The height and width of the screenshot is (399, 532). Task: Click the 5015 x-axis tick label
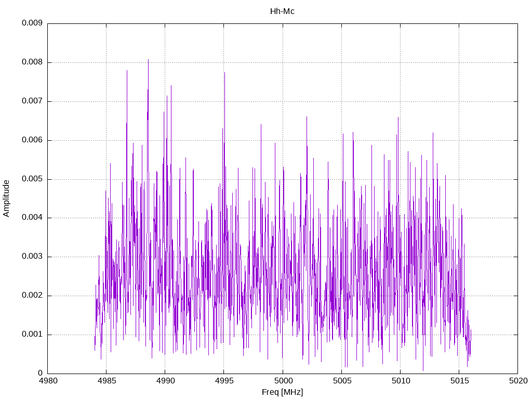pos(459,381)
